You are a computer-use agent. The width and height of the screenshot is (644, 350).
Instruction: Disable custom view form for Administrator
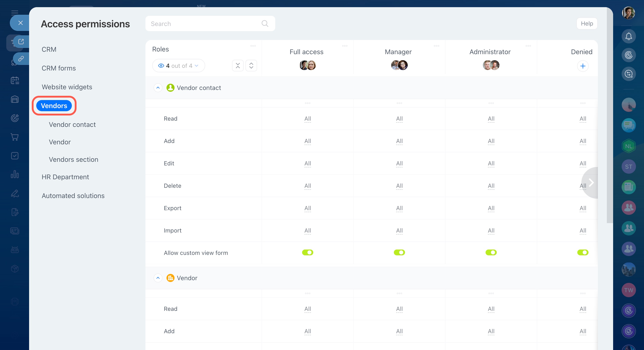tap(491, 252)
